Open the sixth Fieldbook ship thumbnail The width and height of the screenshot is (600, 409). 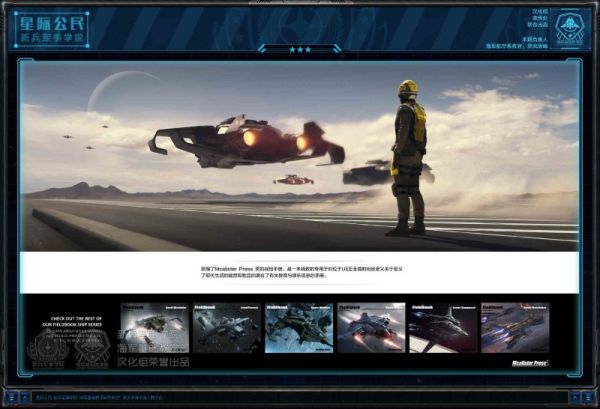tap(515, 328)
